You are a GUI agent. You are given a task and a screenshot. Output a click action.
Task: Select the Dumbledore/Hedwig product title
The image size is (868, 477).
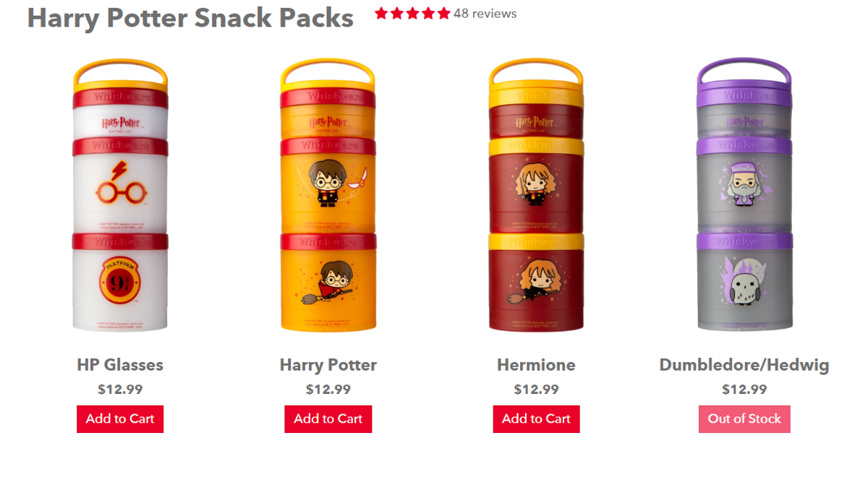point(744,365)
